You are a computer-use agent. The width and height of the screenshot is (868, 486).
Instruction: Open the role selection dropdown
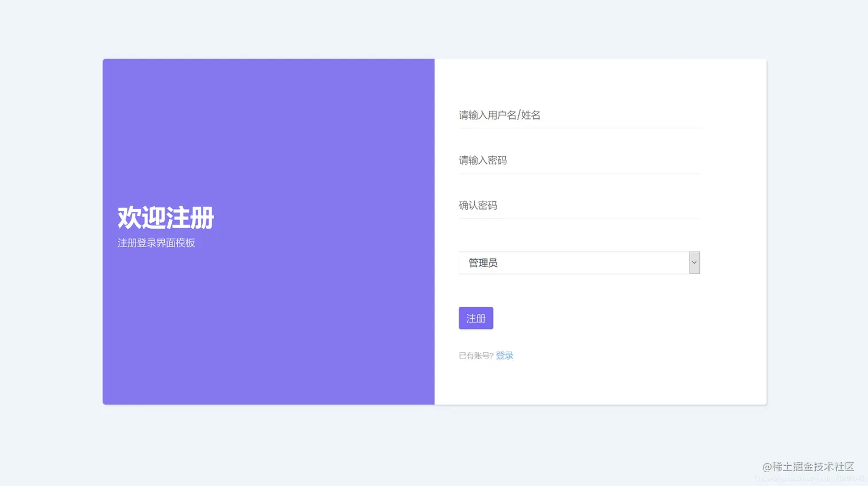pos(578,263)
